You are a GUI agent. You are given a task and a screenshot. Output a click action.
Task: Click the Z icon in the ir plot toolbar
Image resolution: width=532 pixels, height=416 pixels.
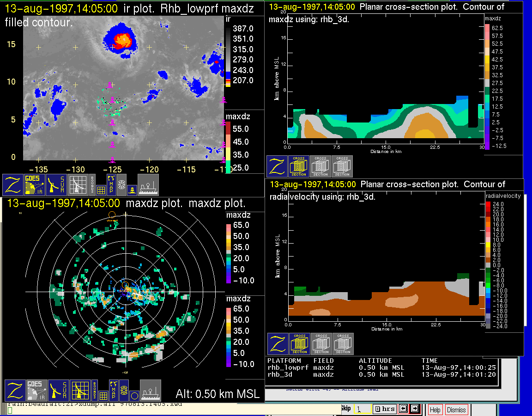[x=13, y=185]
